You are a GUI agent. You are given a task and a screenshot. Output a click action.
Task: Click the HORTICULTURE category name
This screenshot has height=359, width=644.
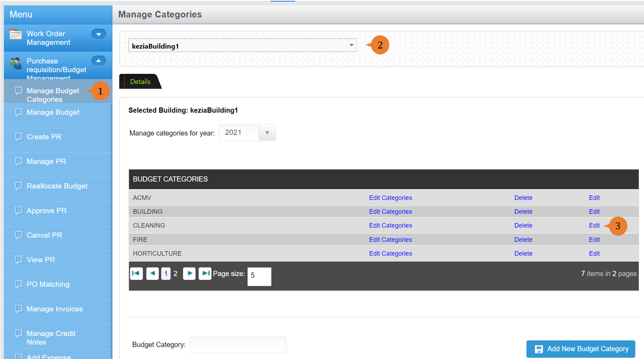(157, 254)
